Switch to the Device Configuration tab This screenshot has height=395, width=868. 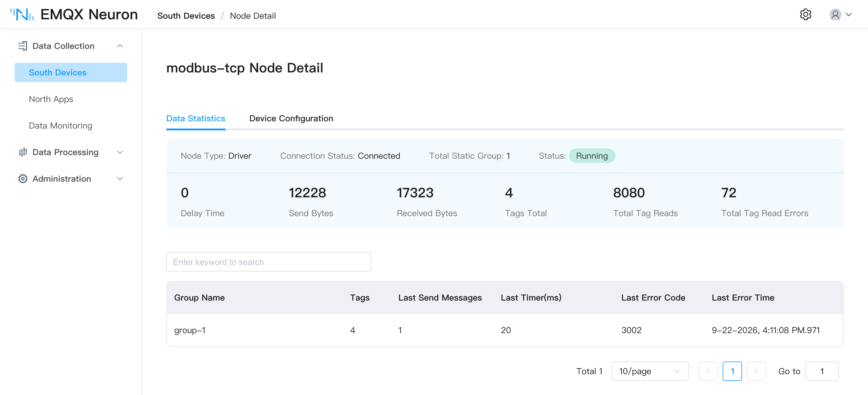(x=291, y=118)
